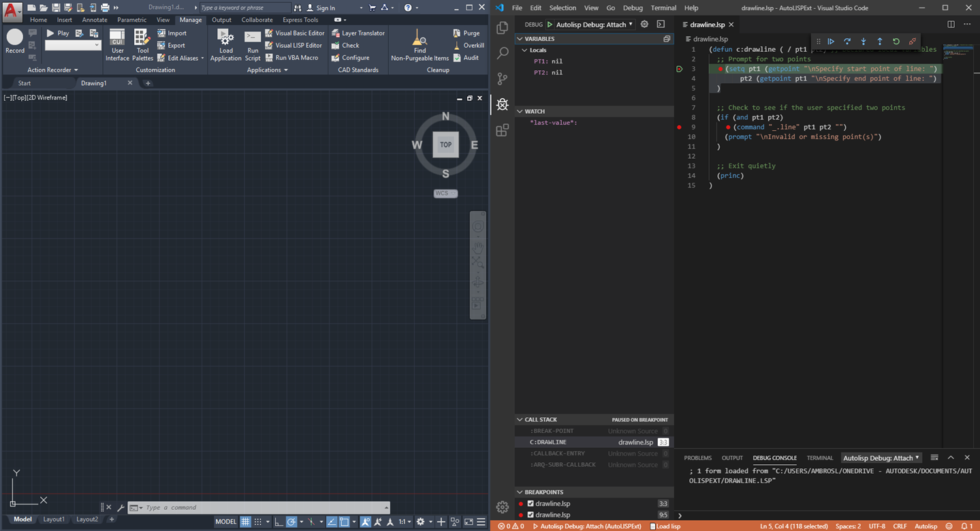Click Find Non-Purgeable Items

[420, 45]
